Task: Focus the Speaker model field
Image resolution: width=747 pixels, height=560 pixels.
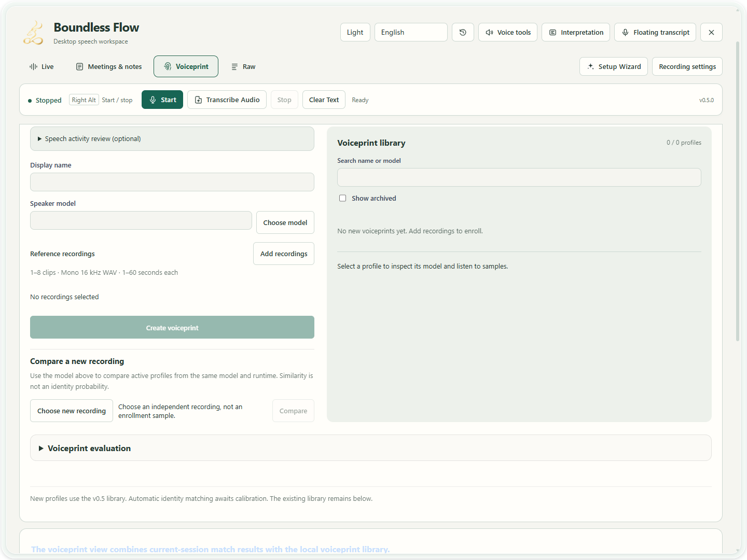Action: pyautogui.click(x=141, y=220)
